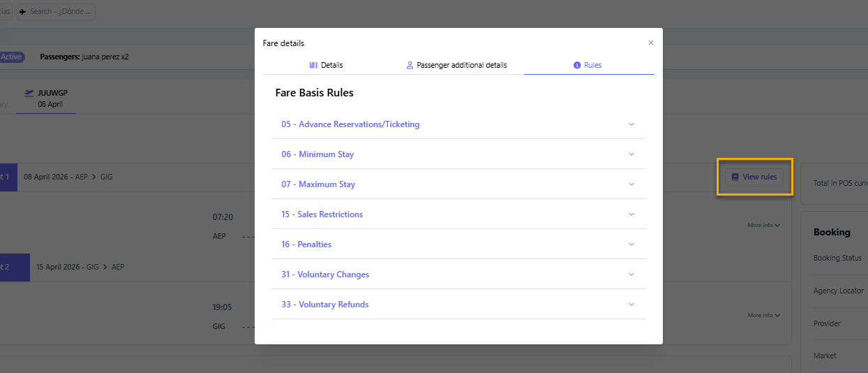Expand More info for the 07:20 flight
The height and width of the screenshot is (373, 868).
coord(763,226)
